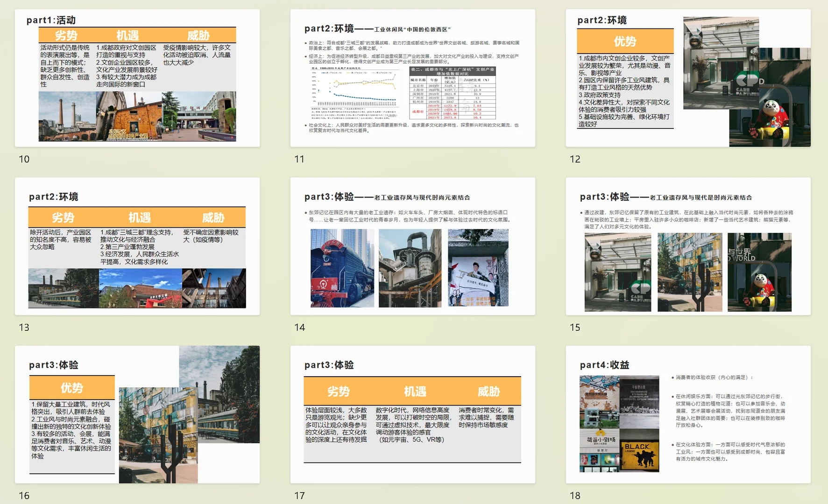Select slide 11 thumbnail with line chart
Screen dimensions: 828x504
point(413,78)
